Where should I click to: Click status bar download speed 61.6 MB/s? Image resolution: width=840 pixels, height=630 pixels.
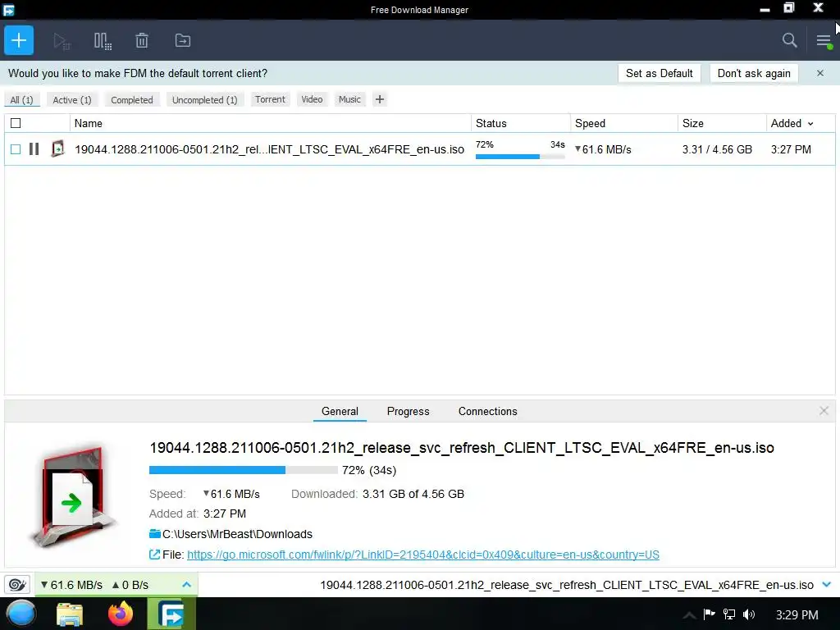pos(72,584)
